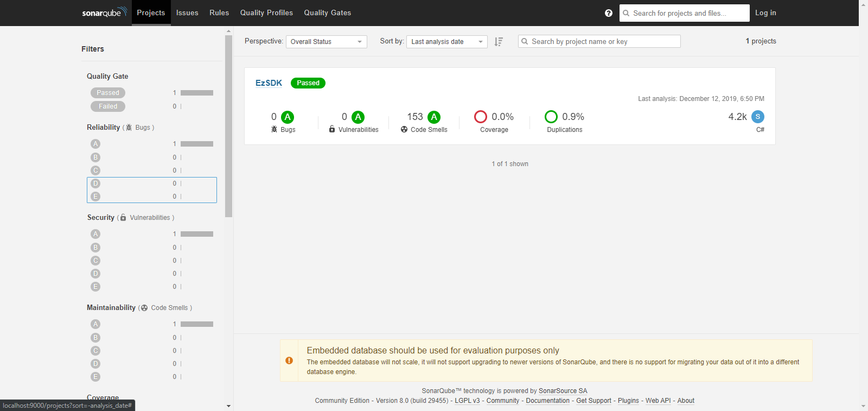This screenshot has width=868, height=411.
Task: Click the Last analysis date text
Action: pyautogui.click(x=701, y=99)
